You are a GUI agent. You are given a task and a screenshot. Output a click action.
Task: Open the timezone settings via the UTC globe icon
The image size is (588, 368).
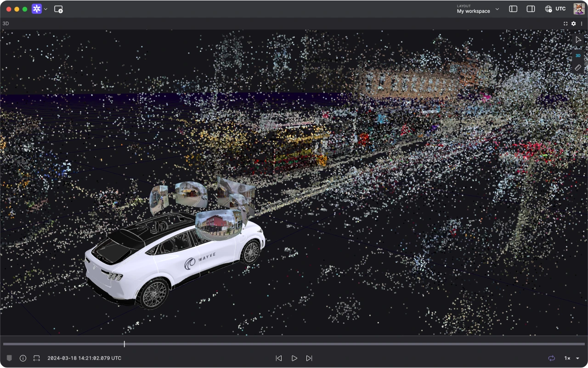548,8
